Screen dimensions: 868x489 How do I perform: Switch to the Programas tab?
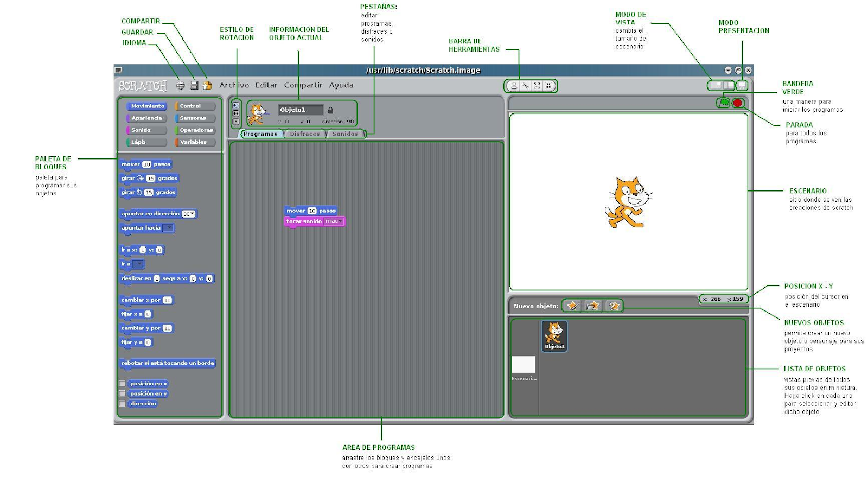coord(261,134)
